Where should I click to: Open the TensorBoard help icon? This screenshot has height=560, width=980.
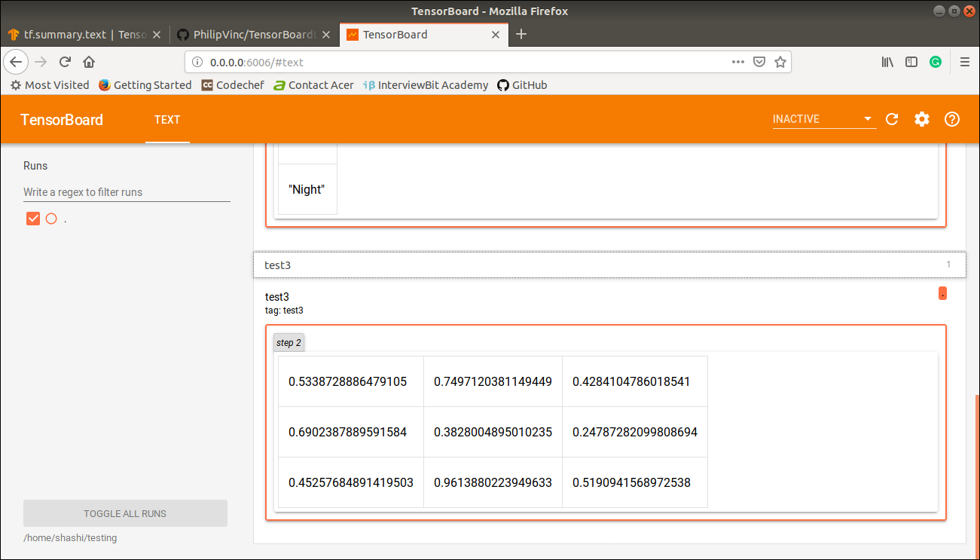[952, 119]
